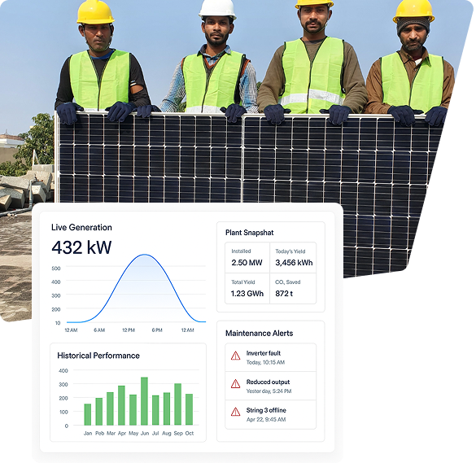This screenshot has width=476, height=463.
Task: Select the Historical Performance heading
Action: click(x=98, y=356)
